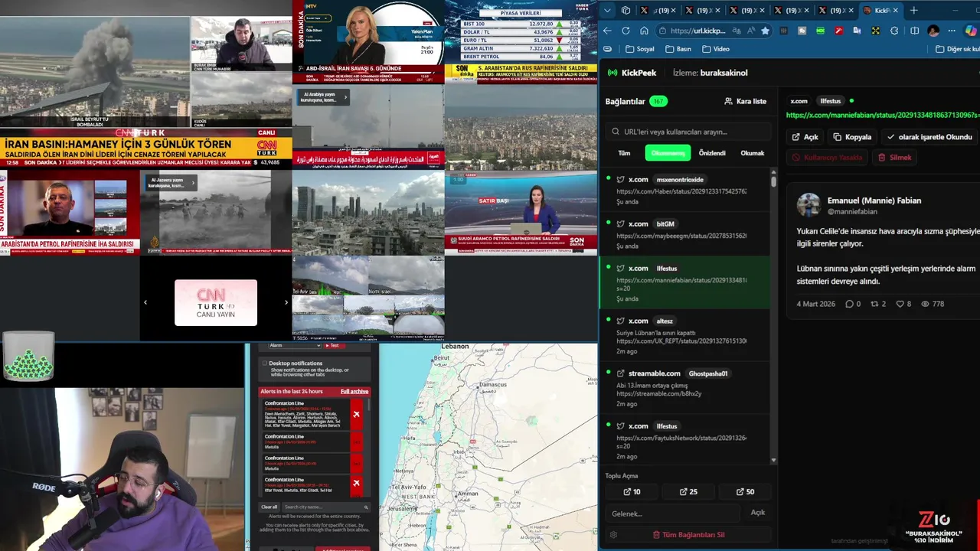Screen dimensions: 980x551
Task: Open the Full archive alerts link
Action: (354, 392)
